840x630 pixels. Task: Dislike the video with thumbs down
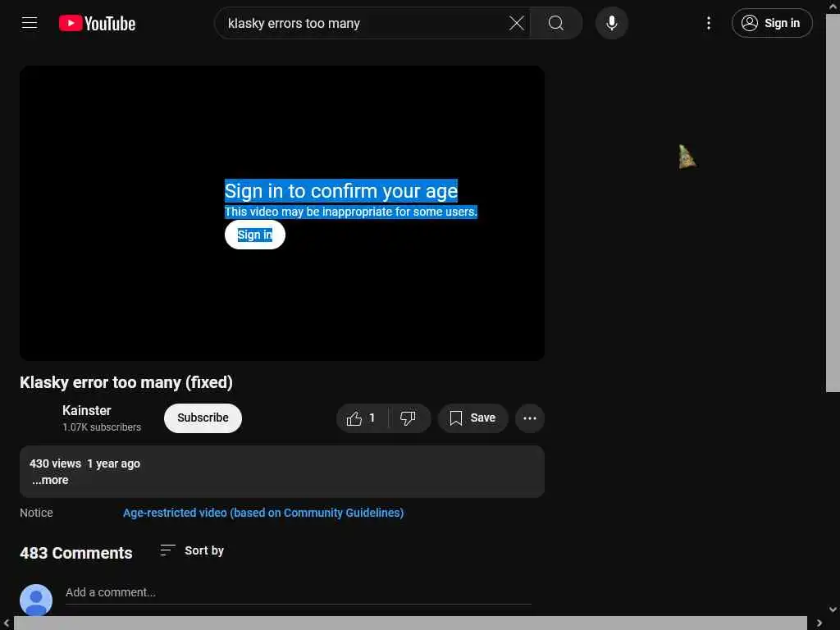point(409,418)
